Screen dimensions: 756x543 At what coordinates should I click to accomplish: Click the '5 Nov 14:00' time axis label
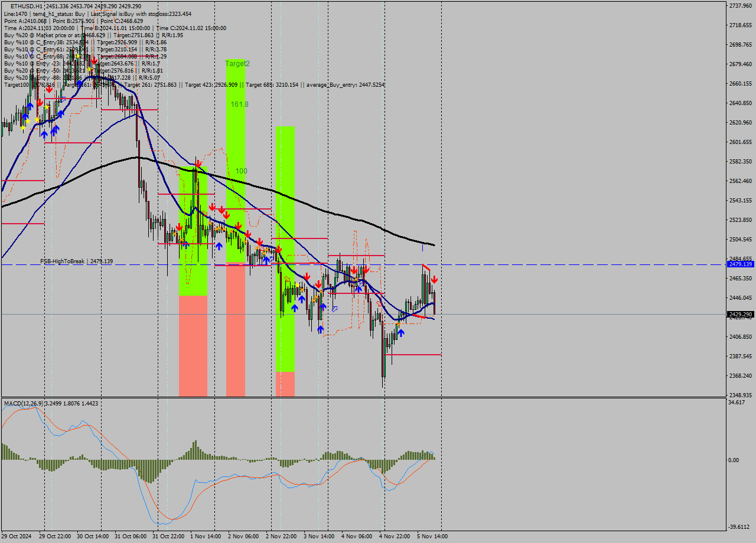(x=432, y=537)
